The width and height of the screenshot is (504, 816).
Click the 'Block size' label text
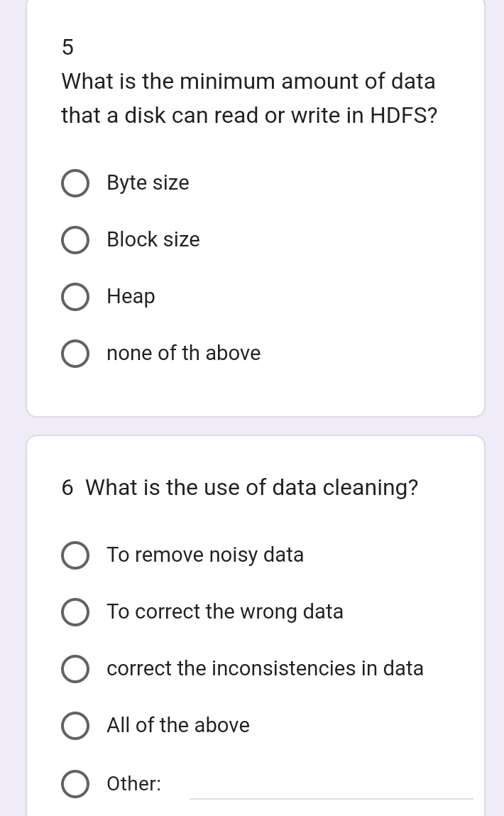click(153, 239)
